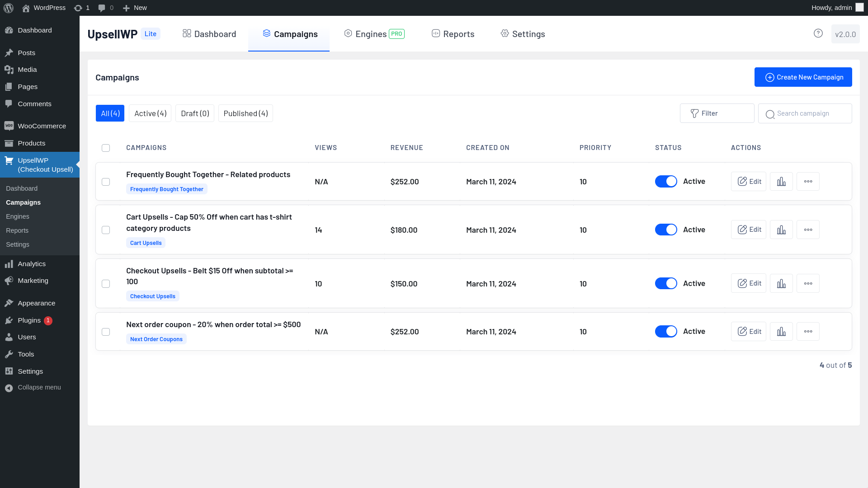Viewport: 868px width, 488px height.
Task: Switch to the Engines PRO tab
Action: (x=374, y=34)
